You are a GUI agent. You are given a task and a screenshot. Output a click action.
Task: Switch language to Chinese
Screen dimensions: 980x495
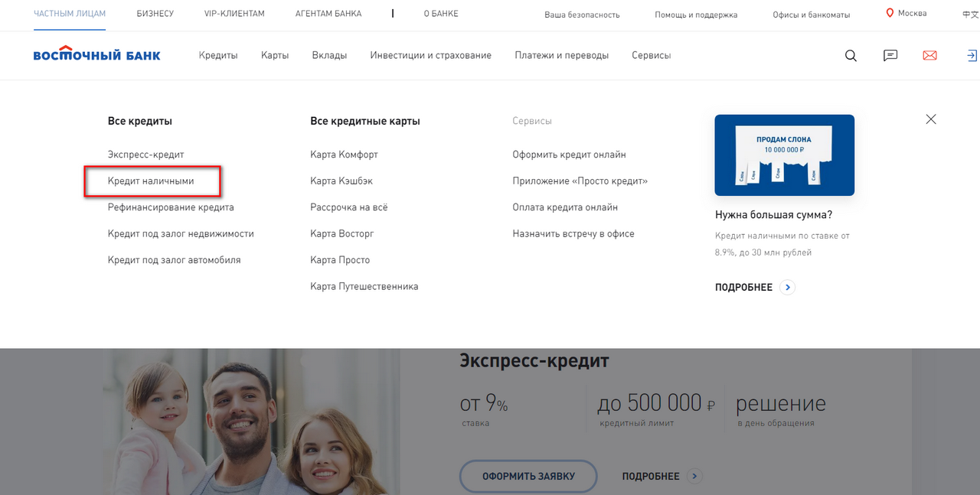[x=970, y=15]
